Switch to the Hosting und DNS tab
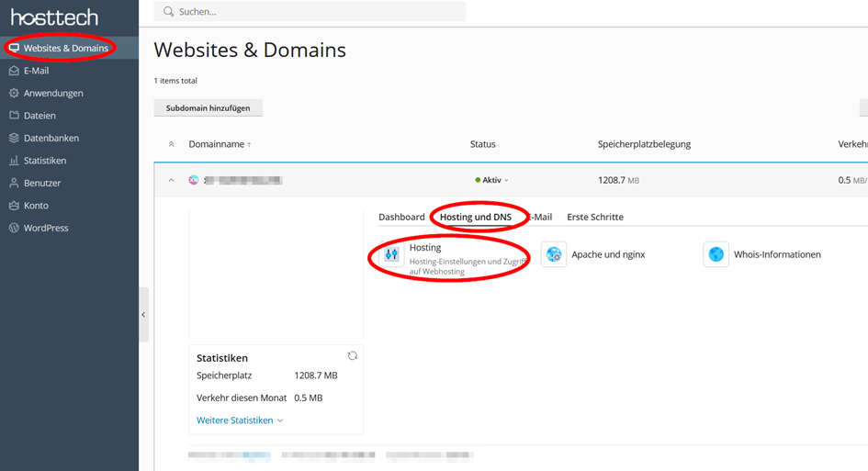 476,217
